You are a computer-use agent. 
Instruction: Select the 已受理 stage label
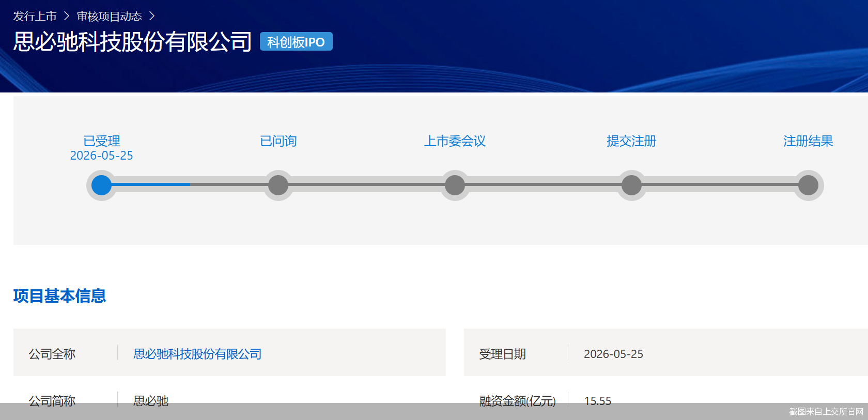(x=102, y=141)
